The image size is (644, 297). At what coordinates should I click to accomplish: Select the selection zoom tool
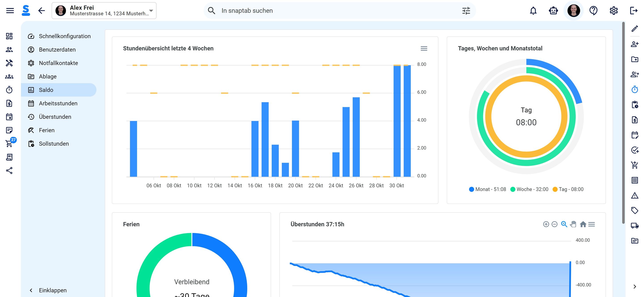pyautogui.click(x=564, y=224)
